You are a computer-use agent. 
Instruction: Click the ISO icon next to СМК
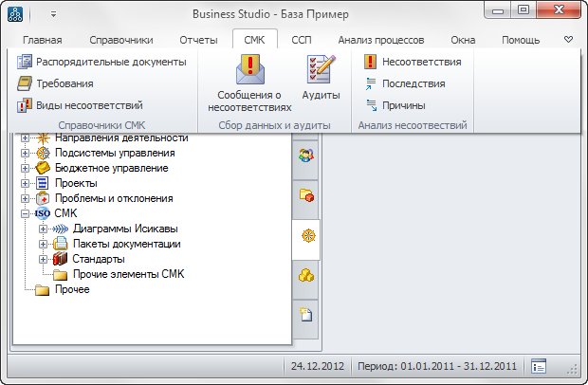[43, 213]
